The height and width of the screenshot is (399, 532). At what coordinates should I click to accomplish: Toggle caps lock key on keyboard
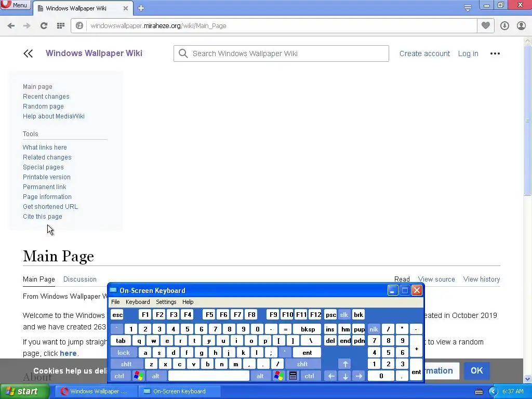pyautogui.click(x=124, y=353)
